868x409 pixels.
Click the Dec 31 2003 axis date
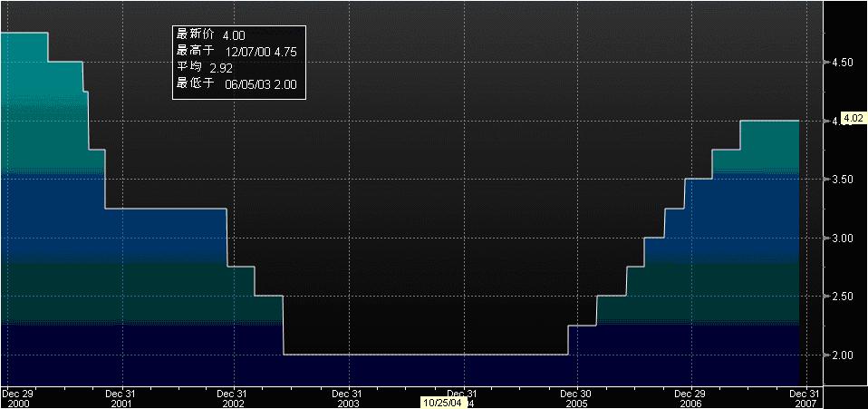tap(348, 398)
